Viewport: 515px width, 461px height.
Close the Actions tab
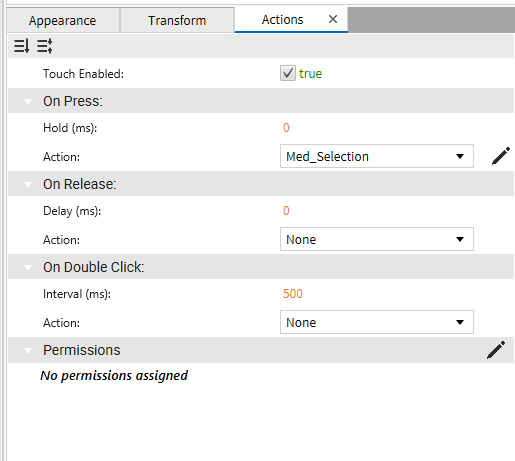click(x=333, y=19)
